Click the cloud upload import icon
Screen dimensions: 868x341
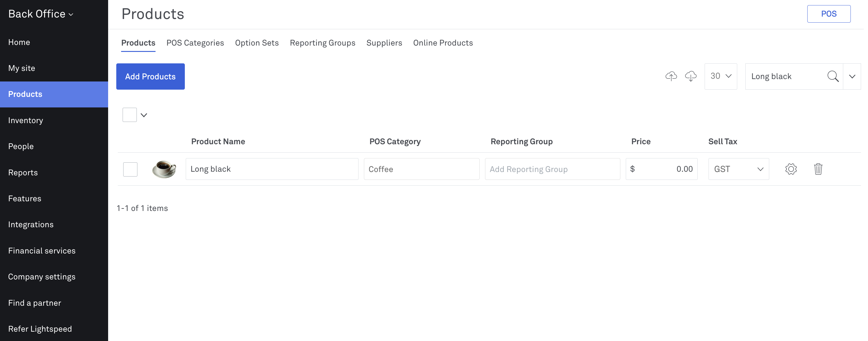tap(671, 76)
